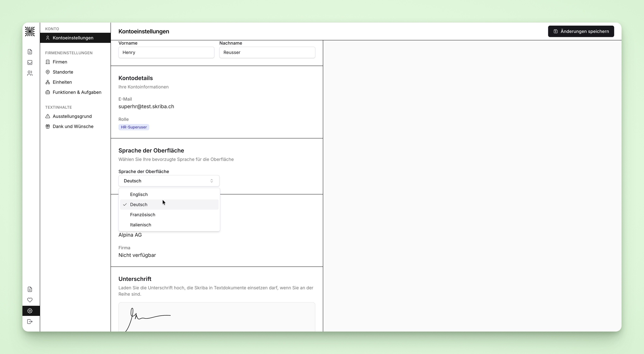Screen dimensions: 644x354
Task: Click the Änderungen speichern button
Action: click(x=581, y=31)
